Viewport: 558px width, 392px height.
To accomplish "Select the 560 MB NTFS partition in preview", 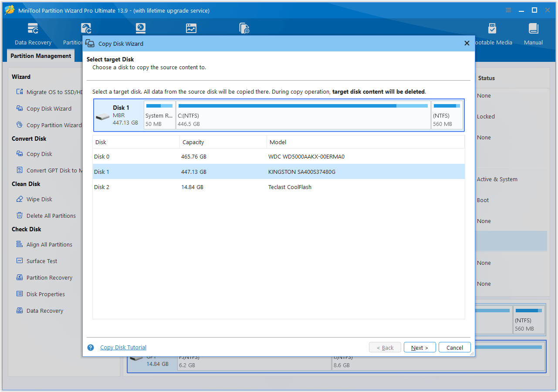I will (447, 115).
